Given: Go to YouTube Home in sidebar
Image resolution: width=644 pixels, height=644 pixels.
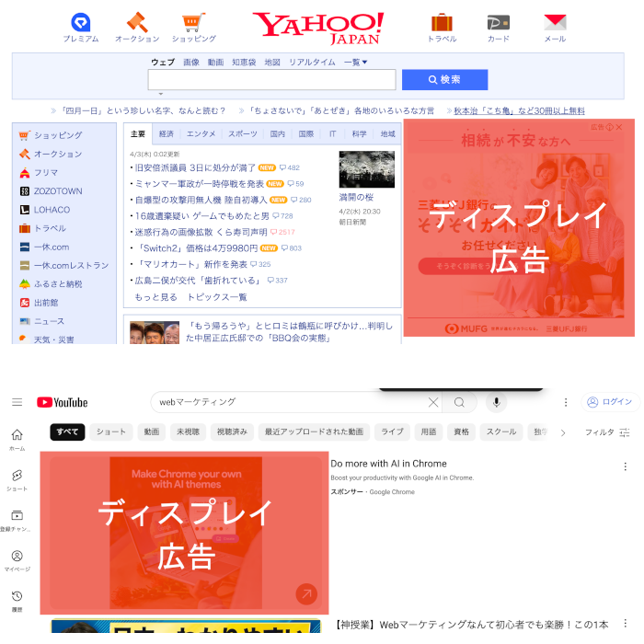Looking at the screenshot, I should 17,440.
